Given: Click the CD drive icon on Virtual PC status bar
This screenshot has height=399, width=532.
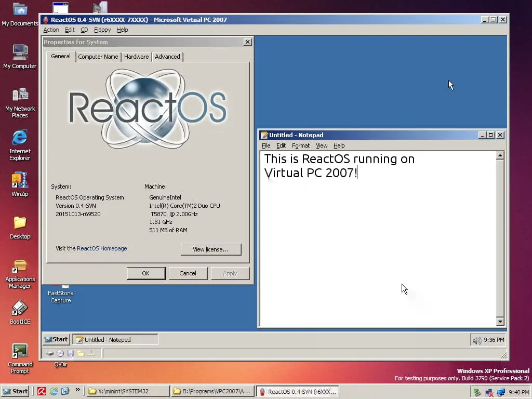Looking at the screenshot, I should pyautogui.click(x=61, y=354).
